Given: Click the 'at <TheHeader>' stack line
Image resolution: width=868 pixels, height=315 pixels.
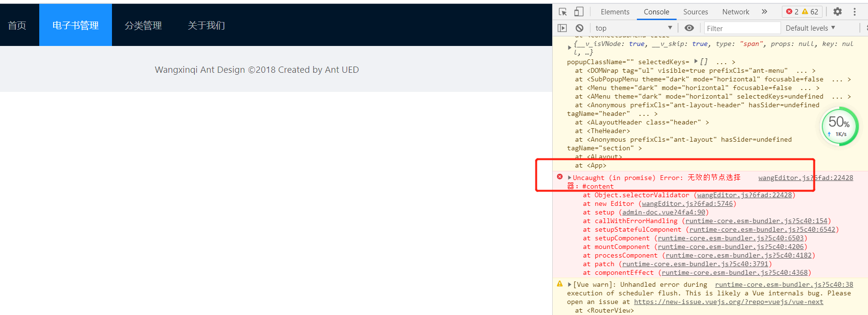Looking at the screenshot, I should (x=602, y=131).
